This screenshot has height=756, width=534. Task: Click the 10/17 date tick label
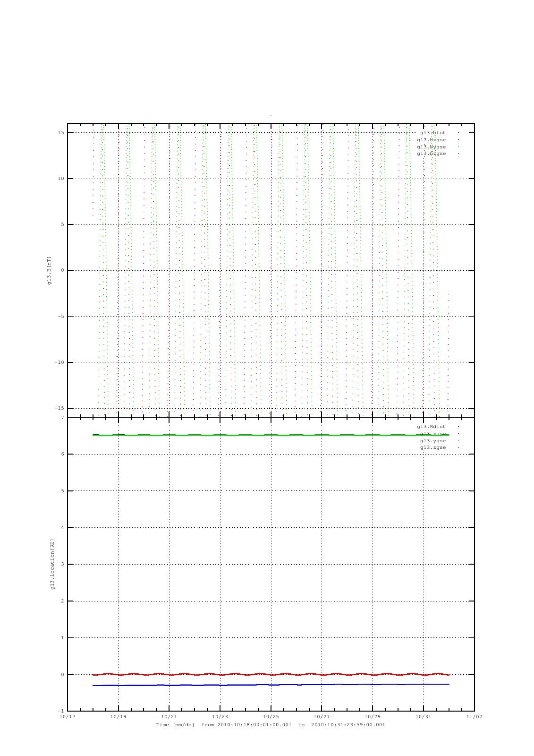click(68, 717)
